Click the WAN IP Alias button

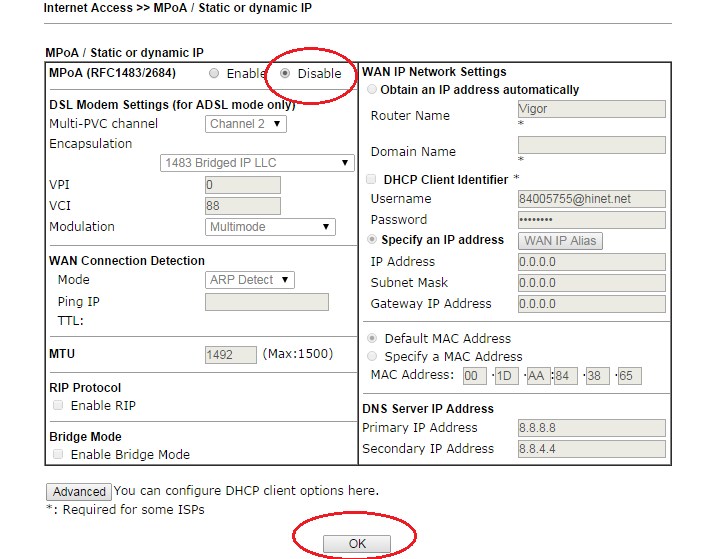(x=559, y=241)
